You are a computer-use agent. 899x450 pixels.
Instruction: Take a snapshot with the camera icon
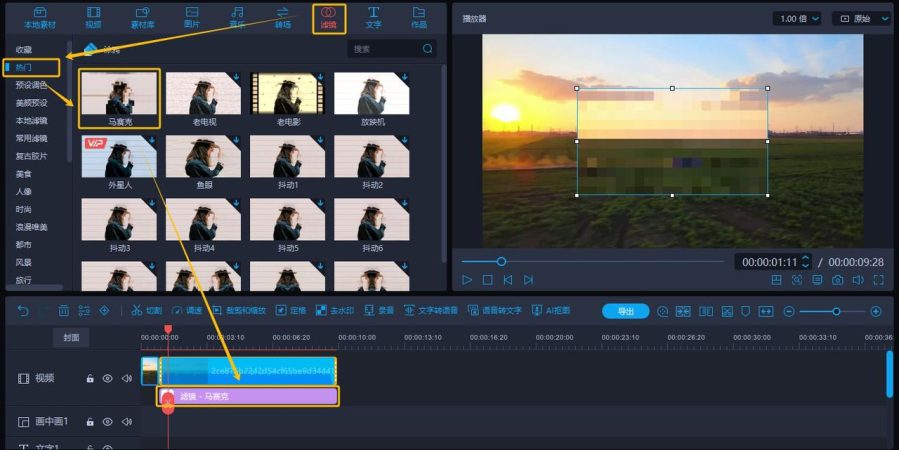[838, 280]
